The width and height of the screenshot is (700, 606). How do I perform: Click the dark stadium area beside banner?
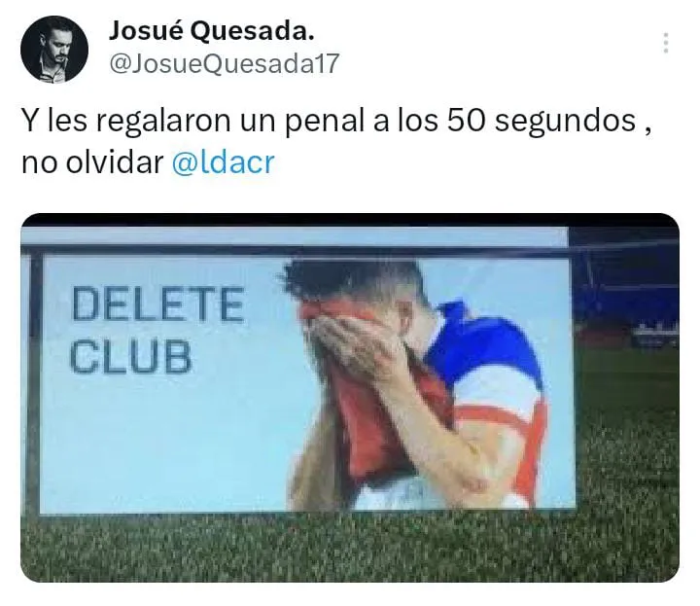coord(625,286)
